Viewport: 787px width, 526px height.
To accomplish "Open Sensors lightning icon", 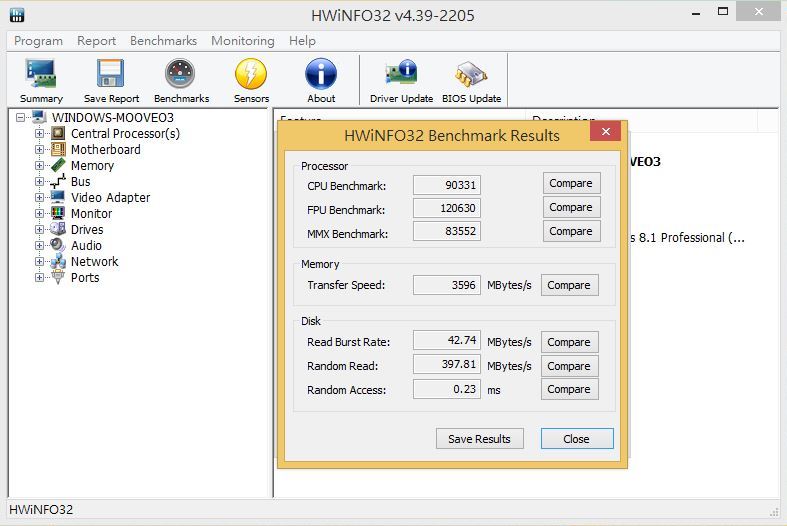I will pos(251,74).
